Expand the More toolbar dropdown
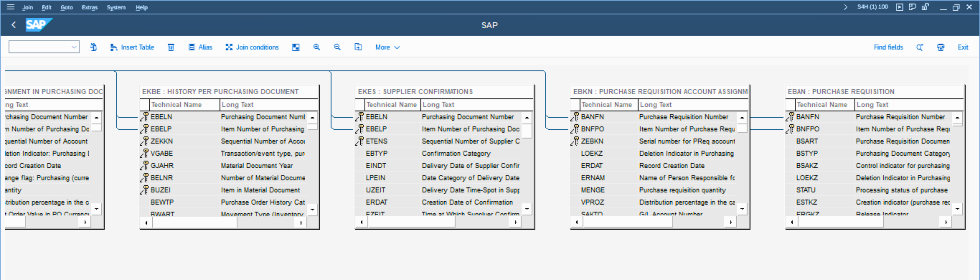The width and height of the screenshot is (980, 280). 387,47
